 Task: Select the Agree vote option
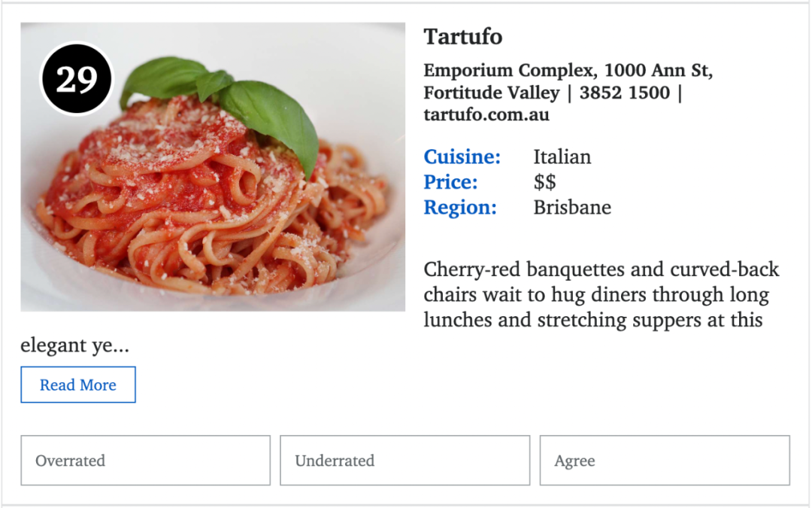coord(665,461)
